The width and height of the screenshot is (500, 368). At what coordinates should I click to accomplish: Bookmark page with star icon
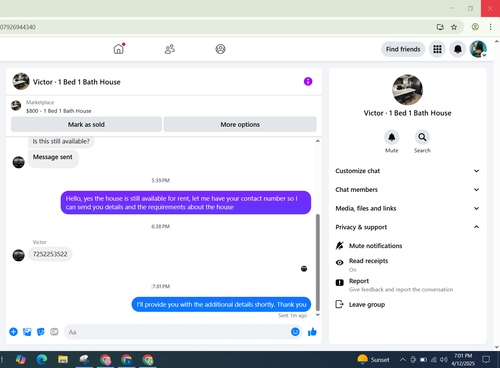coord(454,27)
